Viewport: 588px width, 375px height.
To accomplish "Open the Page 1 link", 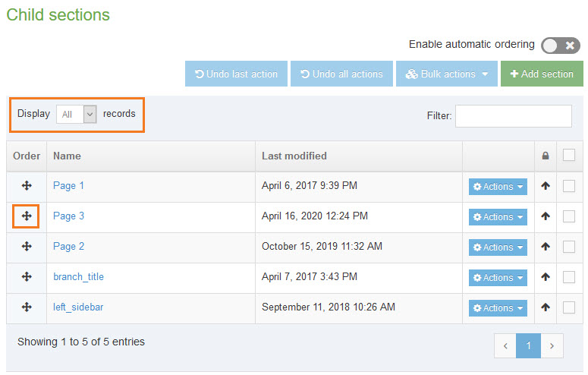I will 68,186.
